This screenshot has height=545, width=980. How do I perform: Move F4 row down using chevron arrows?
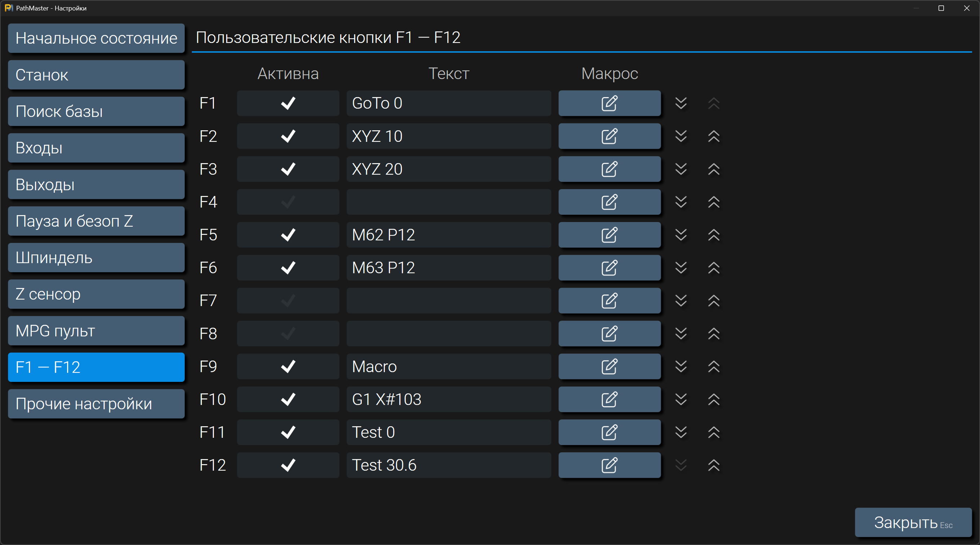click(x=681, y=202)
